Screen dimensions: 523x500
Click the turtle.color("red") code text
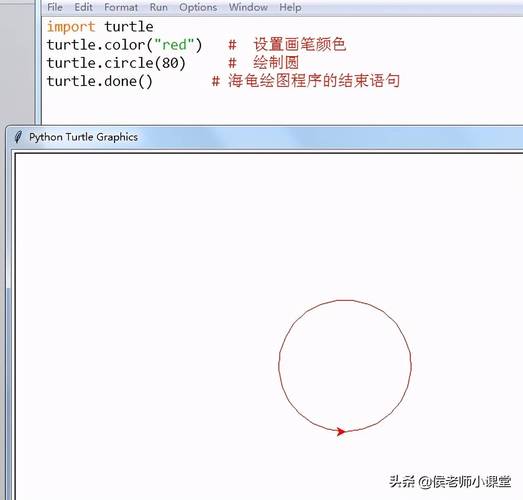coord(124,45)
